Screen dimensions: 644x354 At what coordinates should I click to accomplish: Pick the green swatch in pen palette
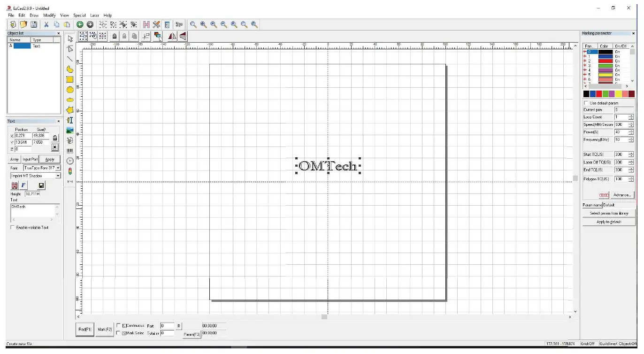[606, 94]
